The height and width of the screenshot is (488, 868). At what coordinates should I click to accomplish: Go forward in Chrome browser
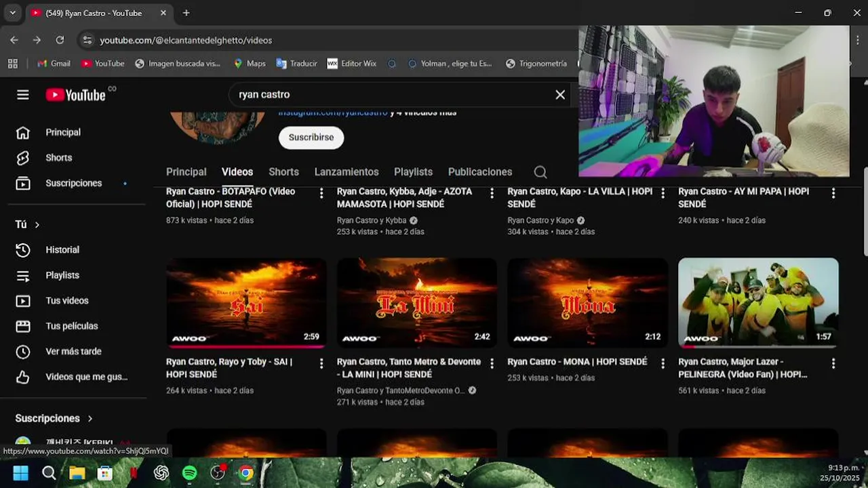click(x=37, y=40)
